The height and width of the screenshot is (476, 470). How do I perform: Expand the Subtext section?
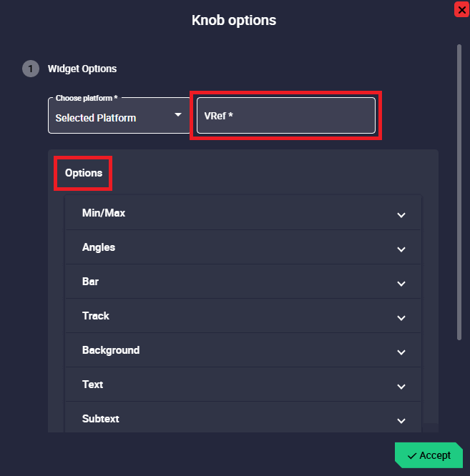tap(243, 419)
